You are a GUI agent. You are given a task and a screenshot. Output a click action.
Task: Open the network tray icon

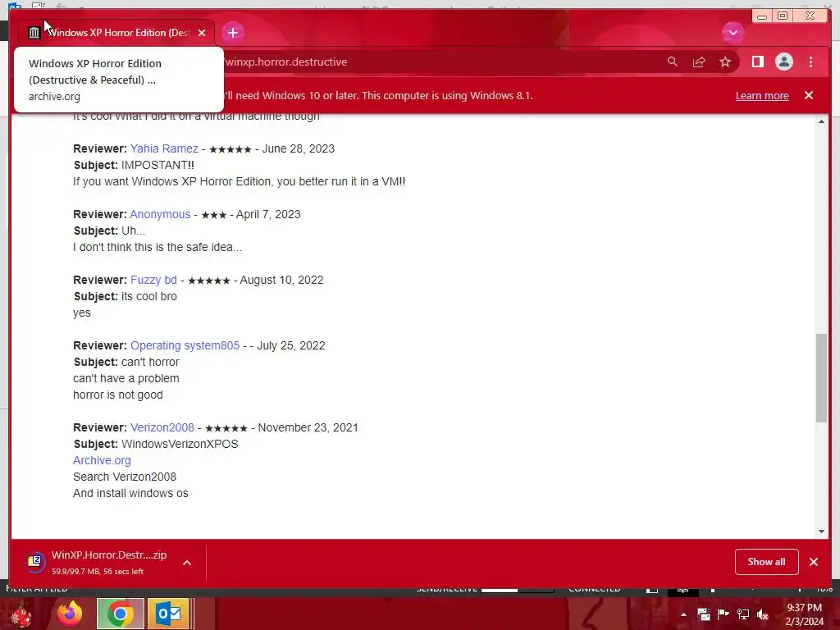[743, 614]
